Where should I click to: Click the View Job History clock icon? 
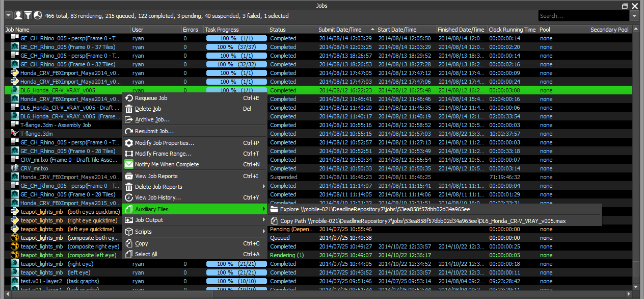pyautogui.click(x=129, y=197)
